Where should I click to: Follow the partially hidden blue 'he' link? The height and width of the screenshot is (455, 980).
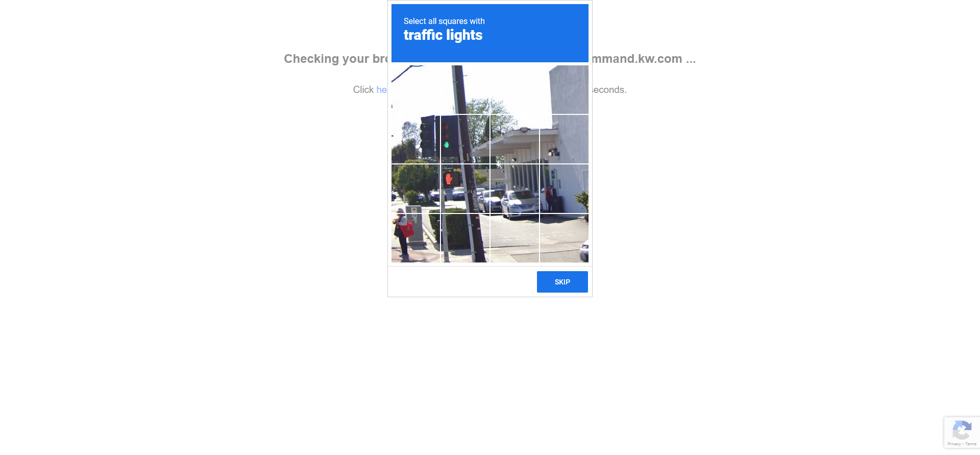click(x=382, y=89)
